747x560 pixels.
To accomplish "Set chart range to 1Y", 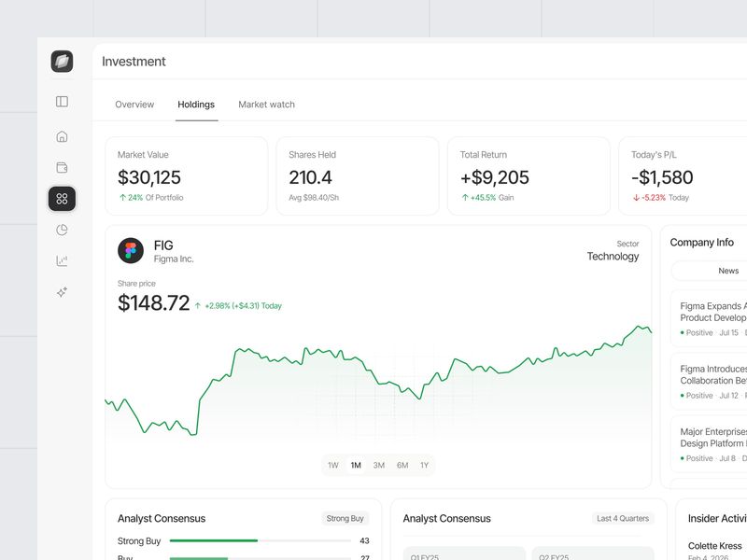I will pyautogui.click(x=425, y=465).
